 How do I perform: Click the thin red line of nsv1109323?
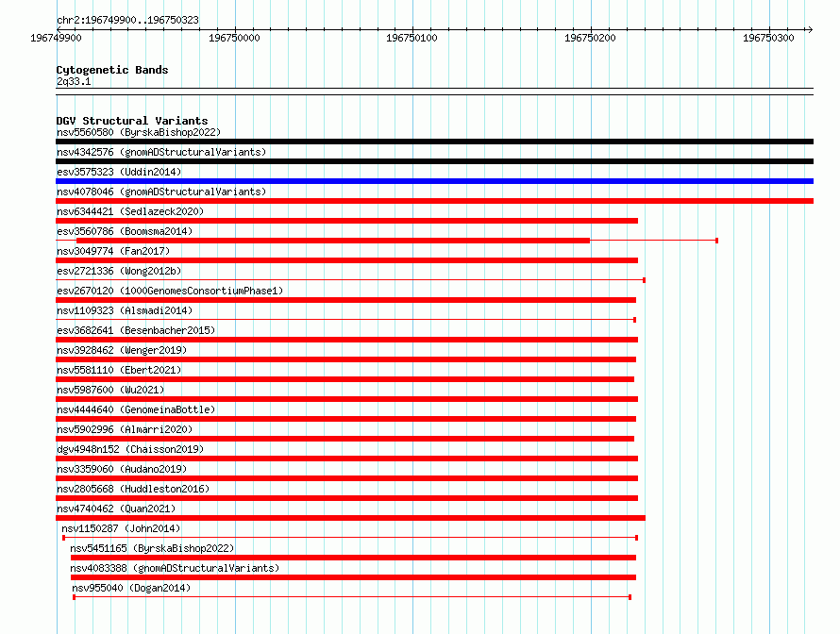(x=345, y=320)
